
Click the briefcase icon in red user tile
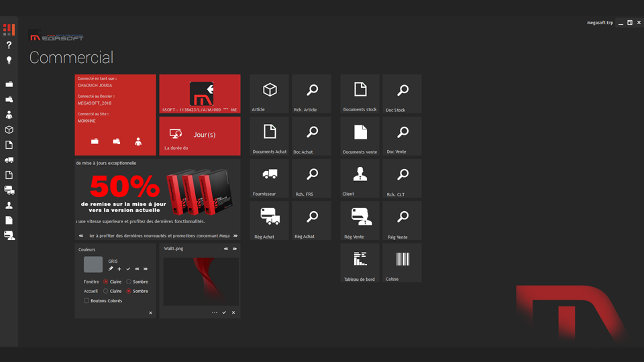point(95,141)
